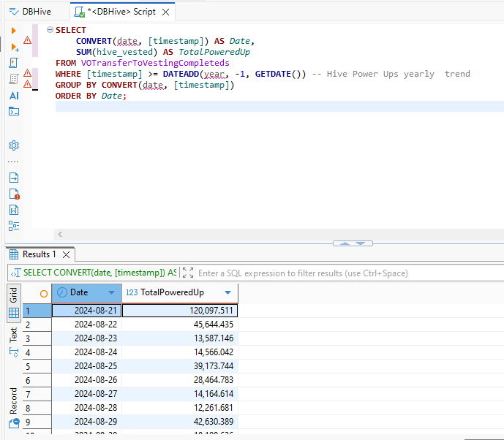
Task: Click the file icon with red badge
Action: point(14,194)
